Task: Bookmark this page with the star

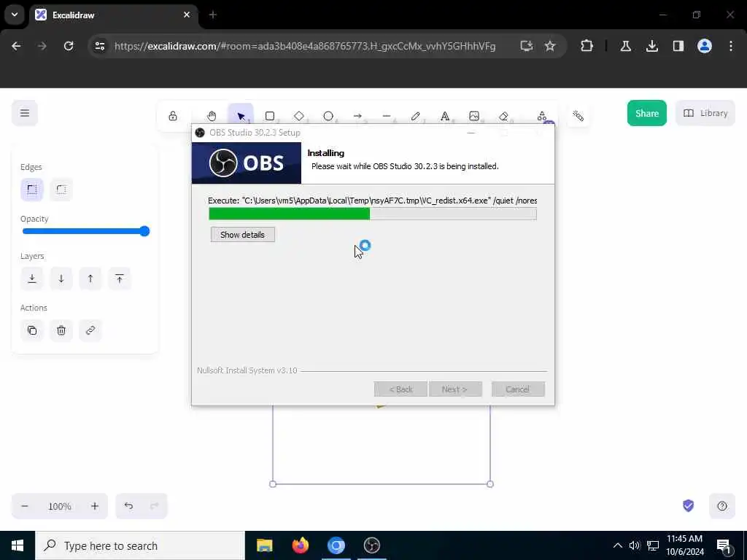Action: pos(550,46)
